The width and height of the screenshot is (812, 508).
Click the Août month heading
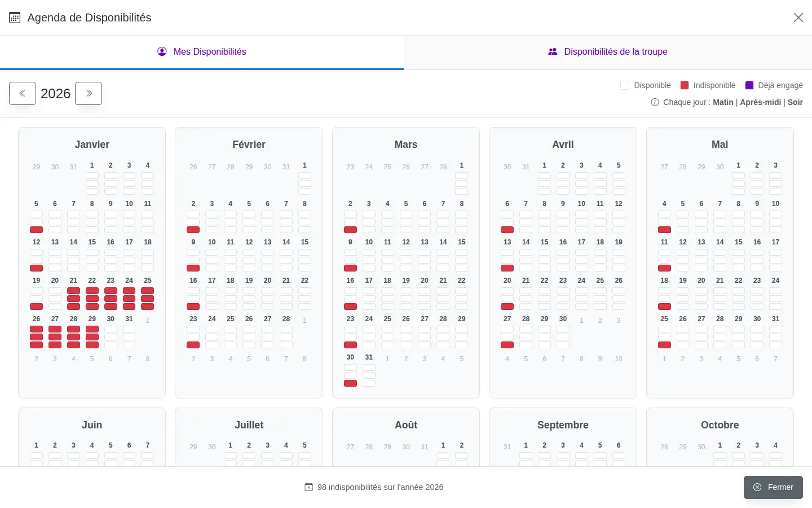point(406,425)
